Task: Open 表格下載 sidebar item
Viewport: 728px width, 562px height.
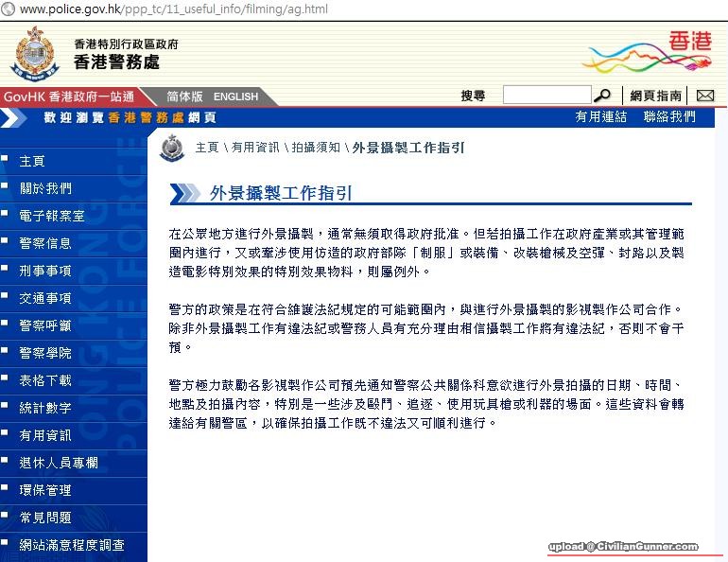Action: 45,380
